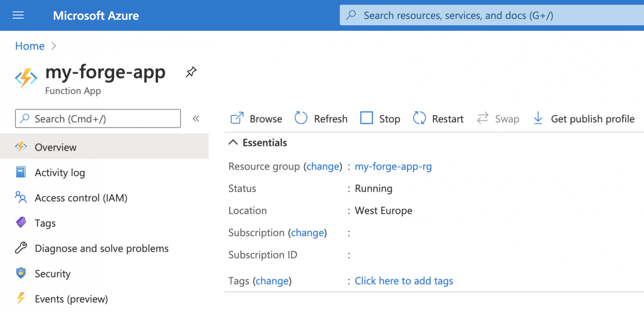Viewport: 644px width, 312px height.
Task: Pin my-forge-app to dashboard
Action: [x=191, y=72]
